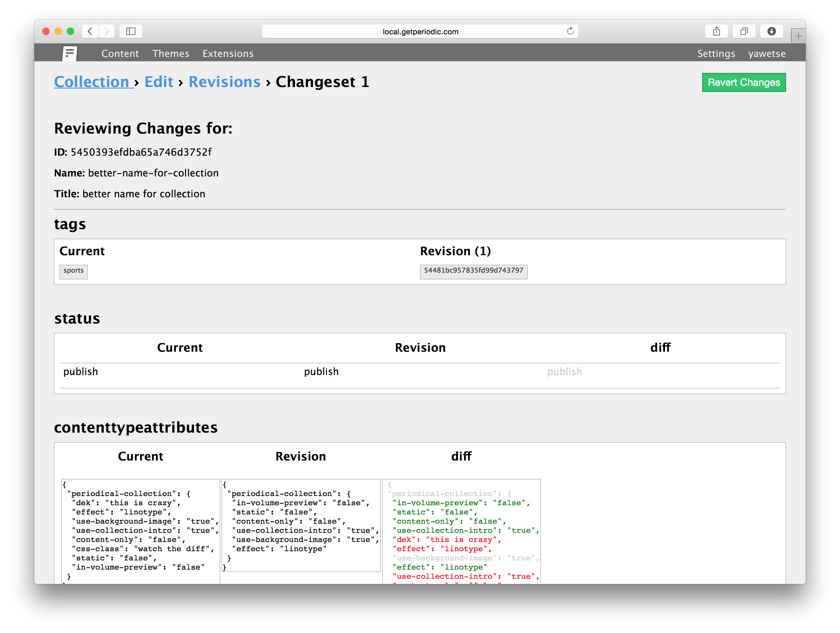
Task: Click the share icon in browser toolbar
Action: click(717, 31)
